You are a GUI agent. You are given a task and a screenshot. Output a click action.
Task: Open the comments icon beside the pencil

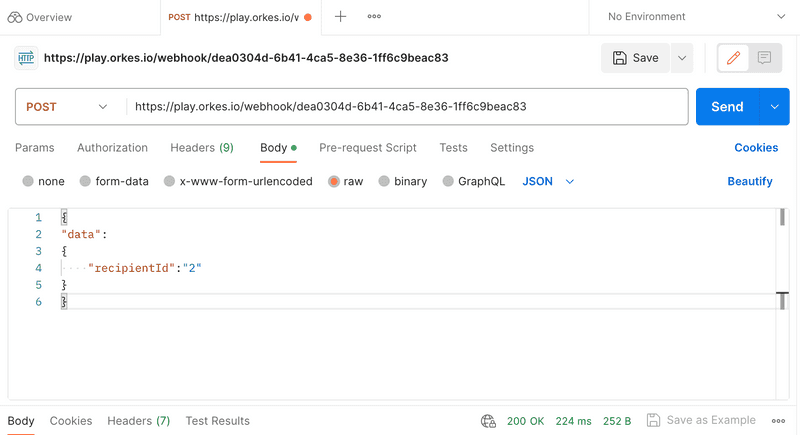764,58
